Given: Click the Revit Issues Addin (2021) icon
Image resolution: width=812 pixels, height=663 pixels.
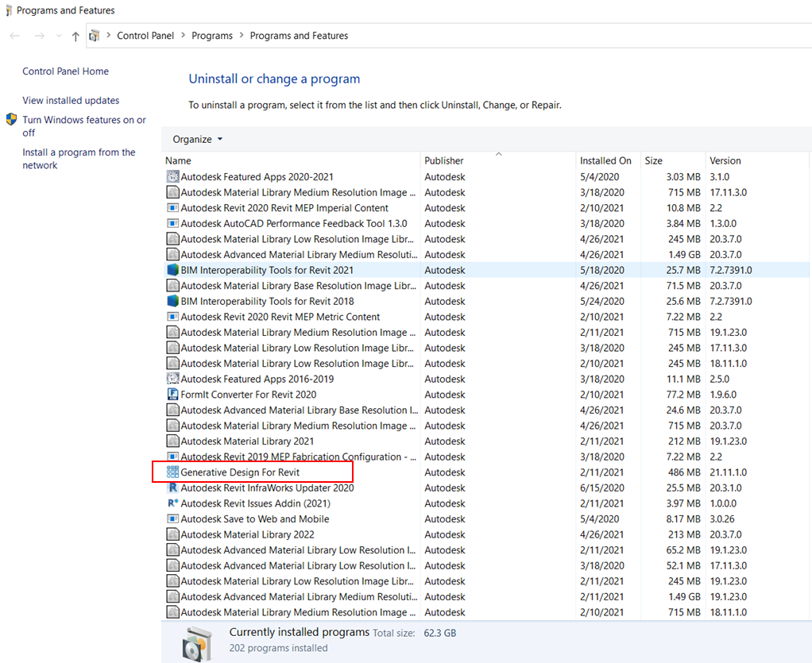Looking at the screenshot, I should click(172, 503).
